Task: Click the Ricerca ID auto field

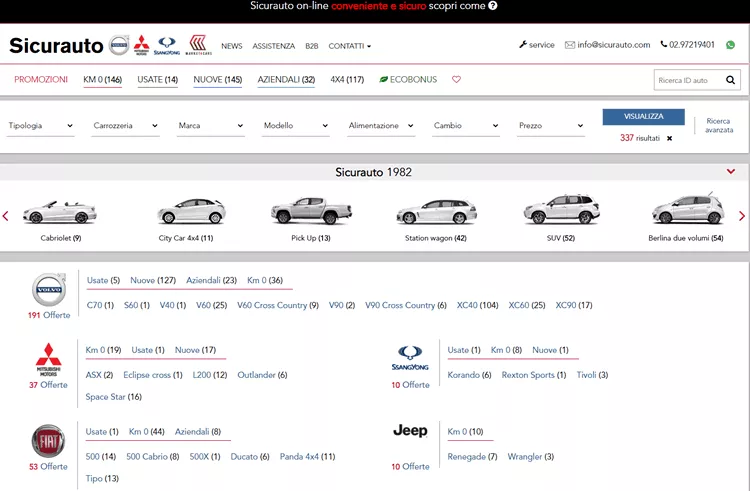Action: pyautogui.click(x=688, y=80)
